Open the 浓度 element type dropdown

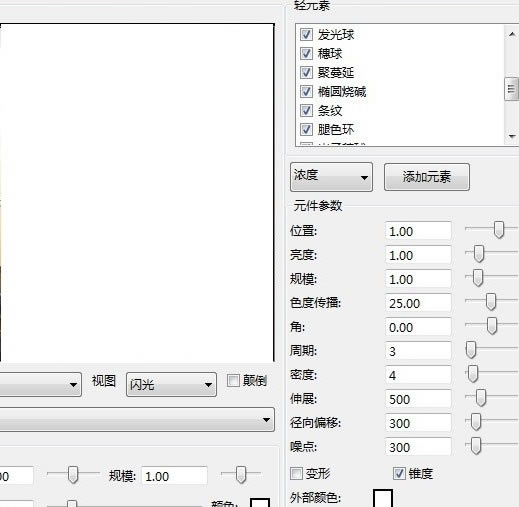pos(331,177)
